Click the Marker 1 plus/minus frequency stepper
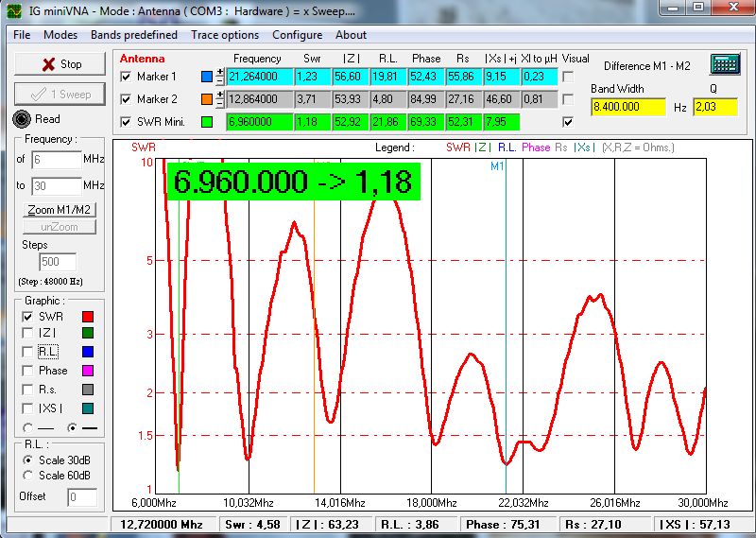Screen dimensions: 756x538 220,77
